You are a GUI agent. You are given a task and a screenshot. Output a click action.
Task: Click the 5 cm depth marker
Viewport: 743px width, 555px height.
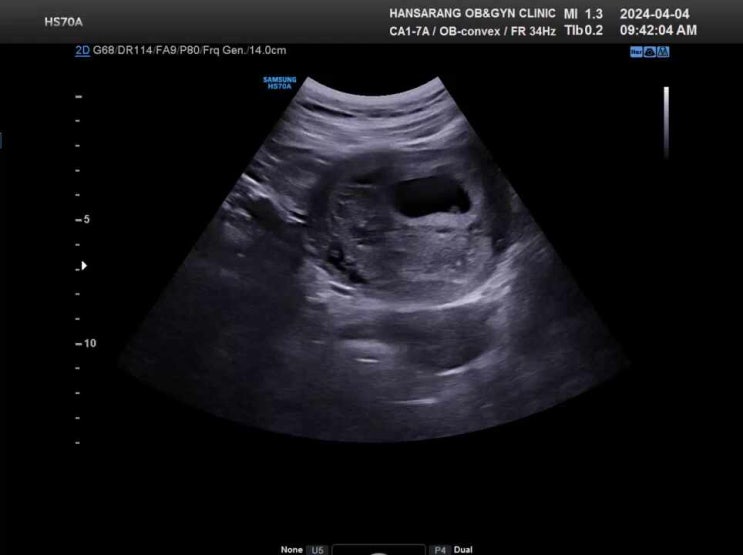pos(85,219)
